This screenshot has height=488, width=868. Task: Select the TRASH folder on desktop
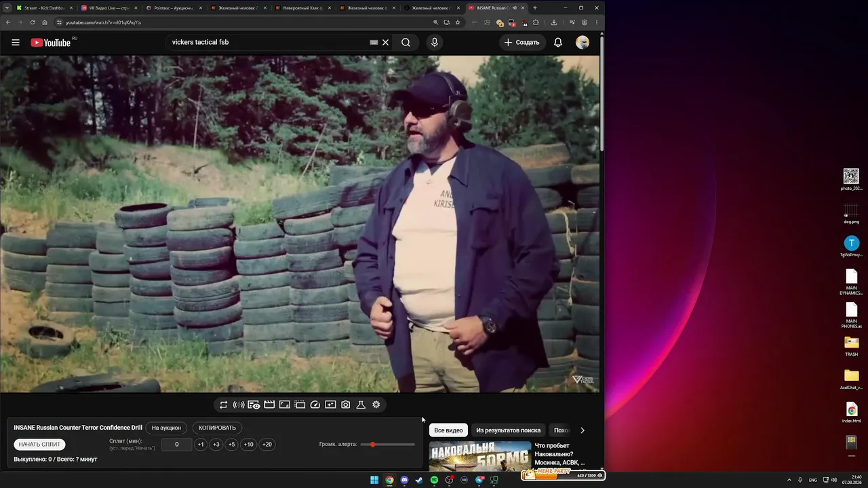851,346
